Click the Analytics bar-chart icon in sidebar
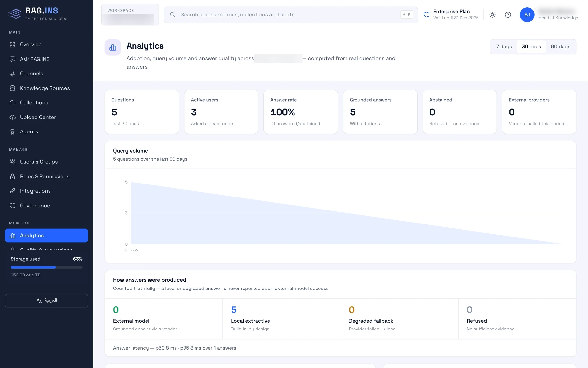The width and height of the screenshot is (588, 368). coord(12,236)
